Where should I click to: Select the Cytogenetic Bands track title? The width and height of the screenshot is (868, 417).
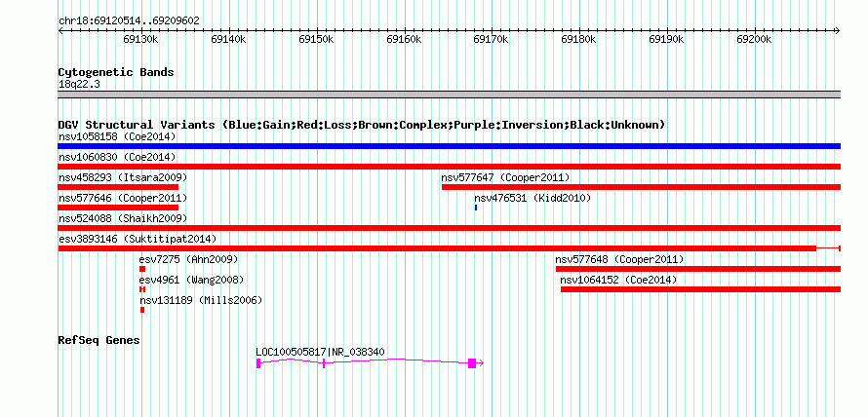(x=116, y=72)
